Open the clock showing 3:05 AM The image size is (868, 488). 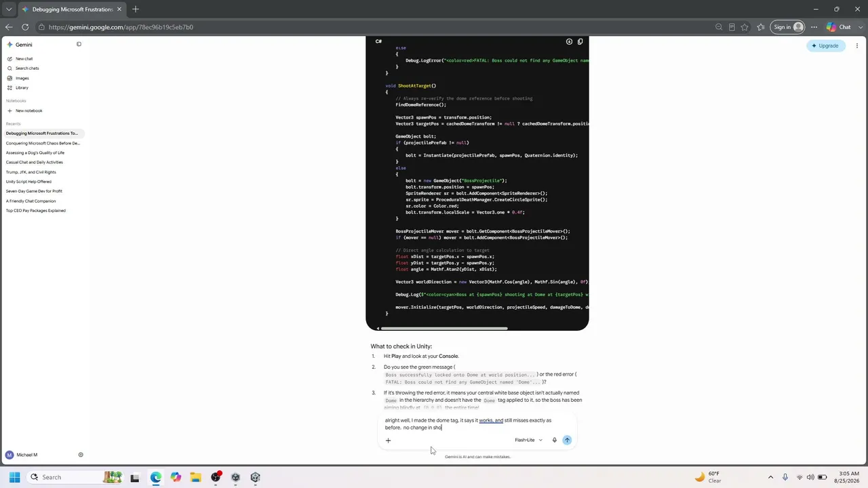848,477
